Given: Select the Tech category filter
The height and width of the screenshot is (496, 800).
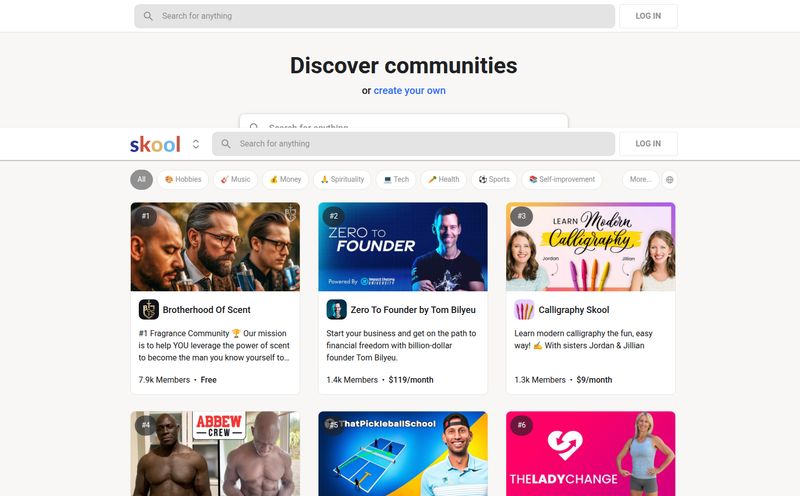Looking at the screenshot, I should [396, 180].
